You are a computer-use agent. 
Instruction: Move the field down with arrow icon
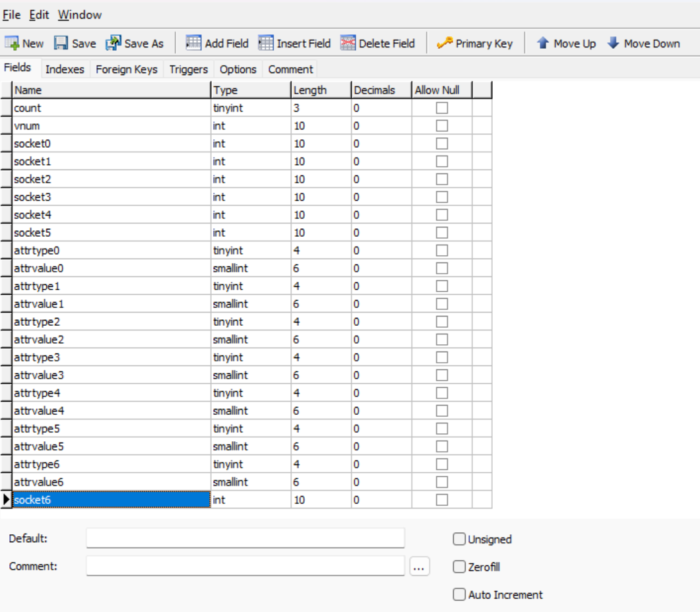[613, 44]
